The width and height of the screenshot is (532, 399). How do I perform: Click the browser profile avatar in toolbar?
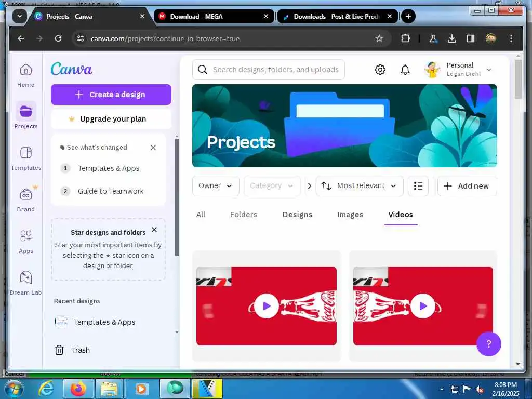(490, 38)
